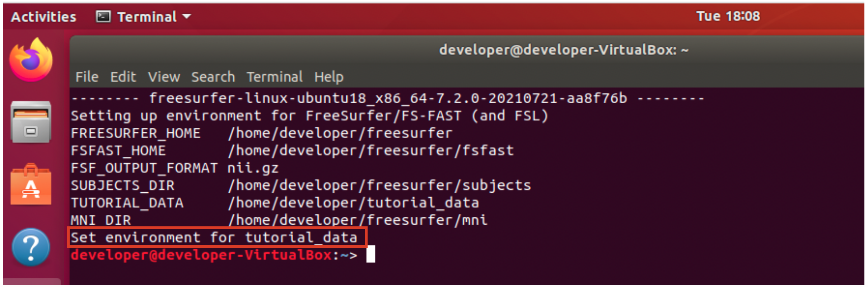Screen dimensions: 868x287
Task: Open the Activities overview
Action: pyautogui.click(x=43, y=17)
